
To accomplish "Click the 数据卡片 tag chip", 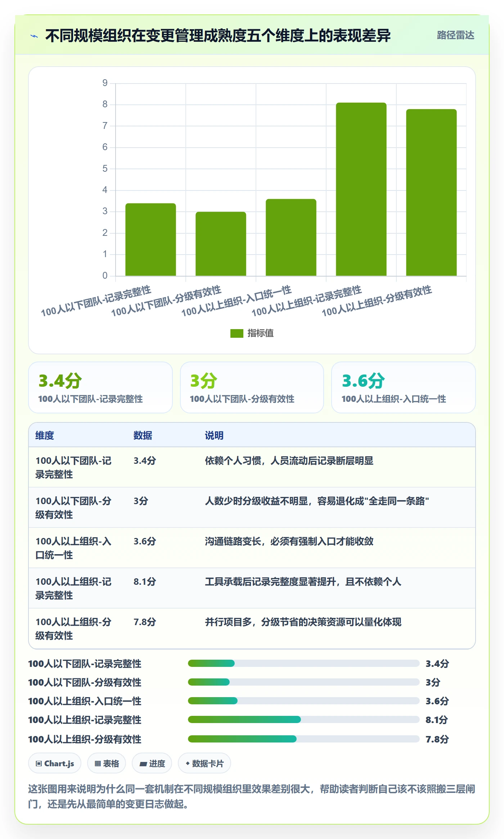I will pyautogui.click(x=204, y=763).
